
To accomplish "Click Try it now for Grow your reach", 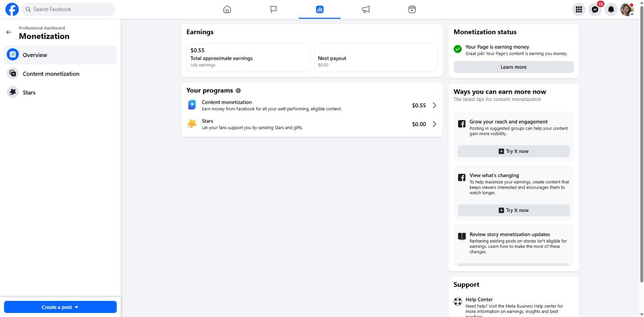I will tap(514, 151).
